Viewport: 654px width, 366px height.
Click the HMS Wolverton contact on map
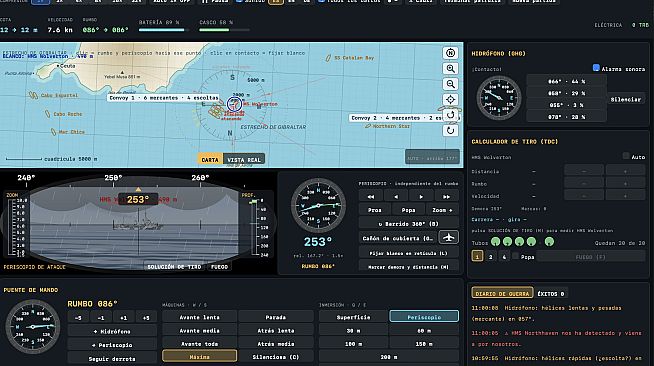tap(234, 104)
